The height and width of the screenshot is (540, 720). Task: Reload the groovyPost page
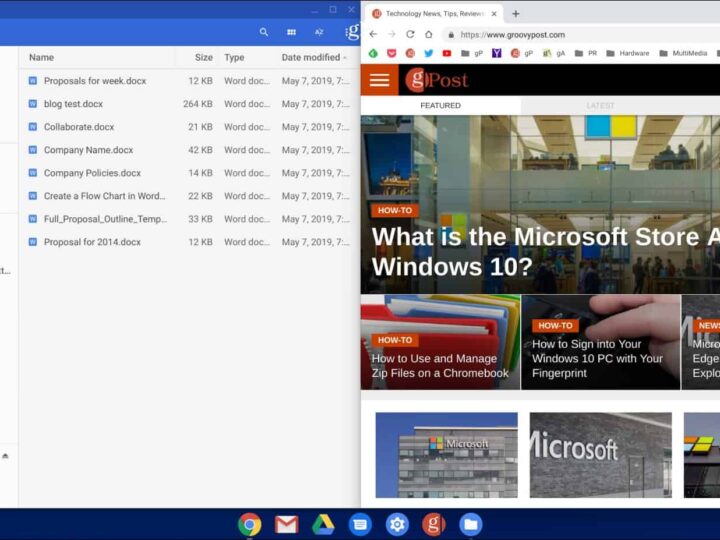pos(410,34)
